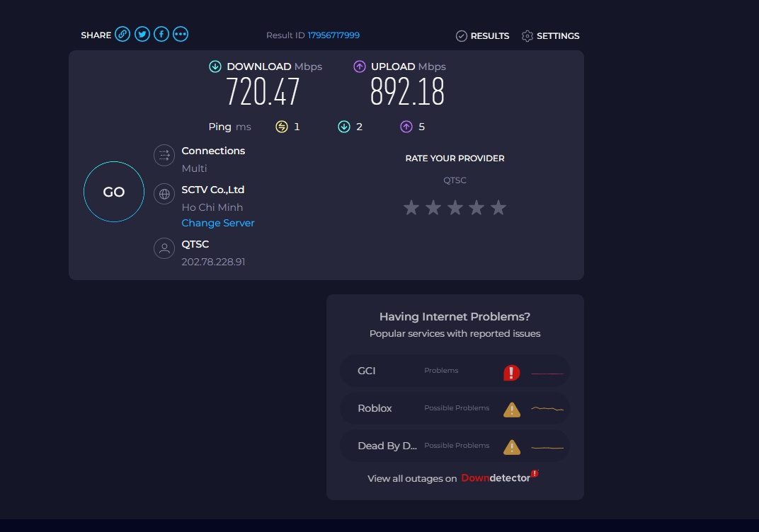759x532 pixels.
Task: Open the RESULTS page
Action: (x=483, y=36)
